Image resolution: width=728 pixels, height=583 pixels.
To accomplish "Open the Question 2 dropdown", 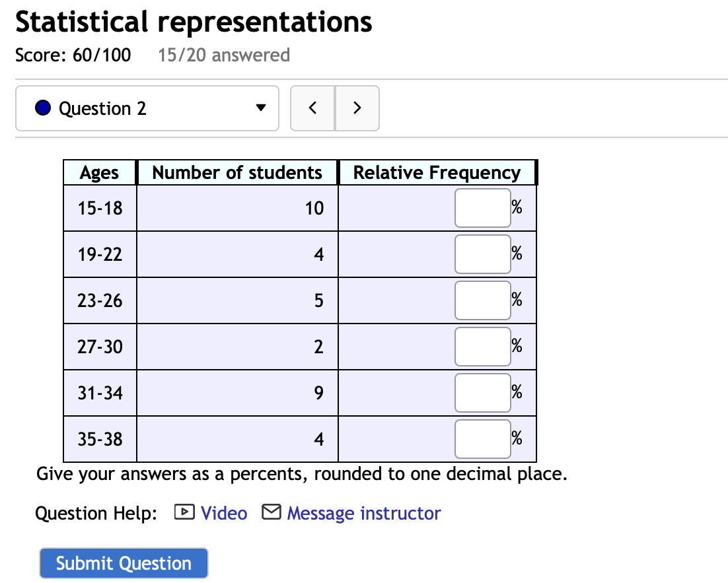I will point(147,108).
